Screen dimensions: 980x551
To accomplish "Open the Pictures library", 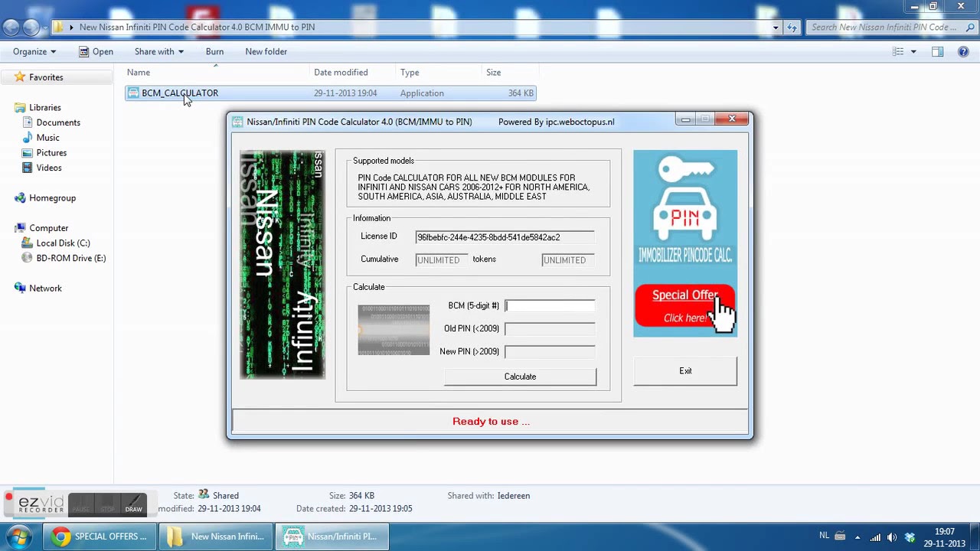I will (51, 153).
